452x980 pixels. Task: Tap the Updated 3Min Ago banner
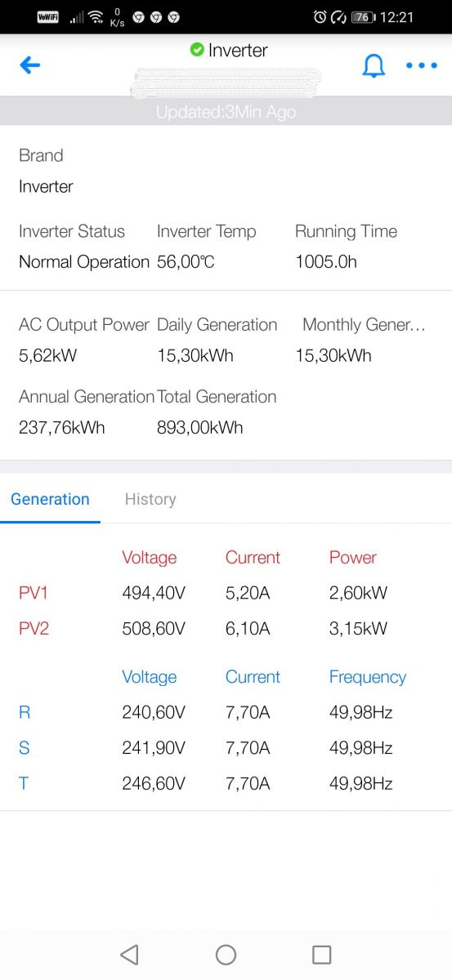pos(226,112)
